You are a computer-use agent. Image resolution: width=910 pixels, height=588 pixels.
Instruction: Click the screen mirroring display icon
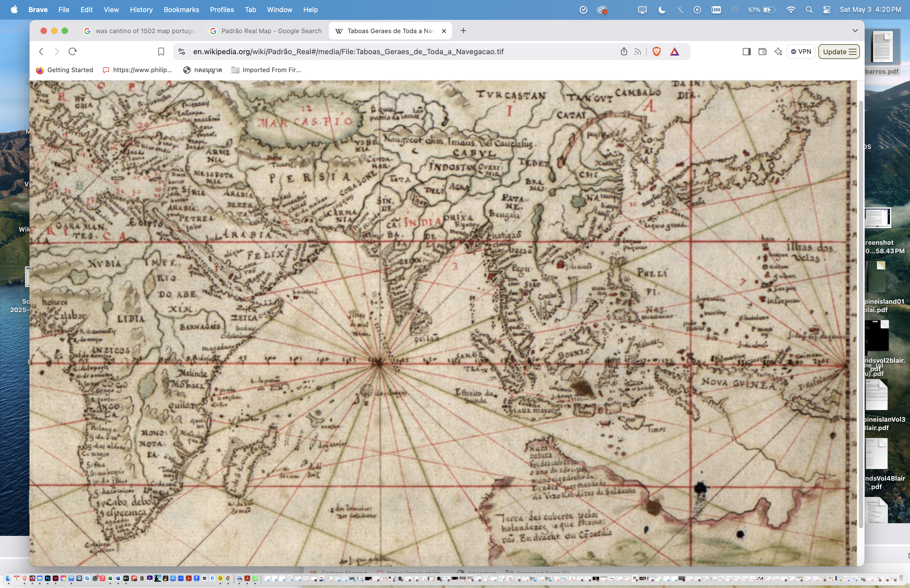click(x=642, y=9)
